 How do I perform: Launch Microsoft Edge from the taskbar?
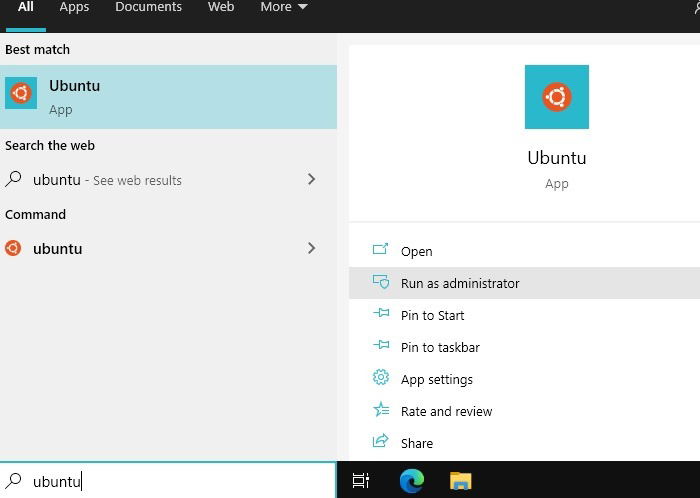[x=412, y=481]
